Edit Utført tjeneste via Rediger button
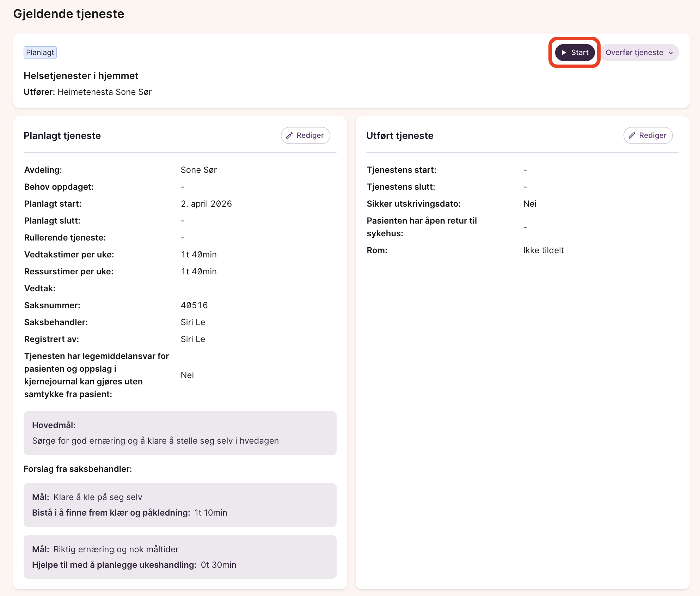The height and width of the screenshot is (596, 700). point(648,135)
